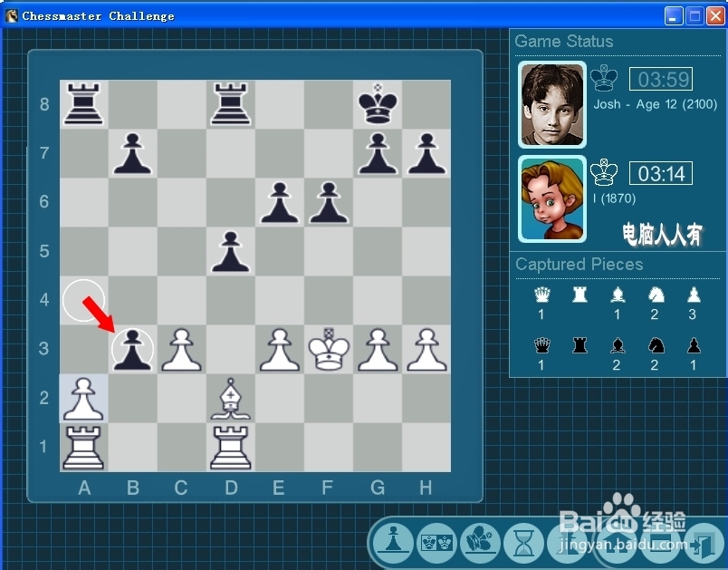Close the Chessmaster Challenge window
This screenshot has height=570, width=728.
tap(715, 16)
